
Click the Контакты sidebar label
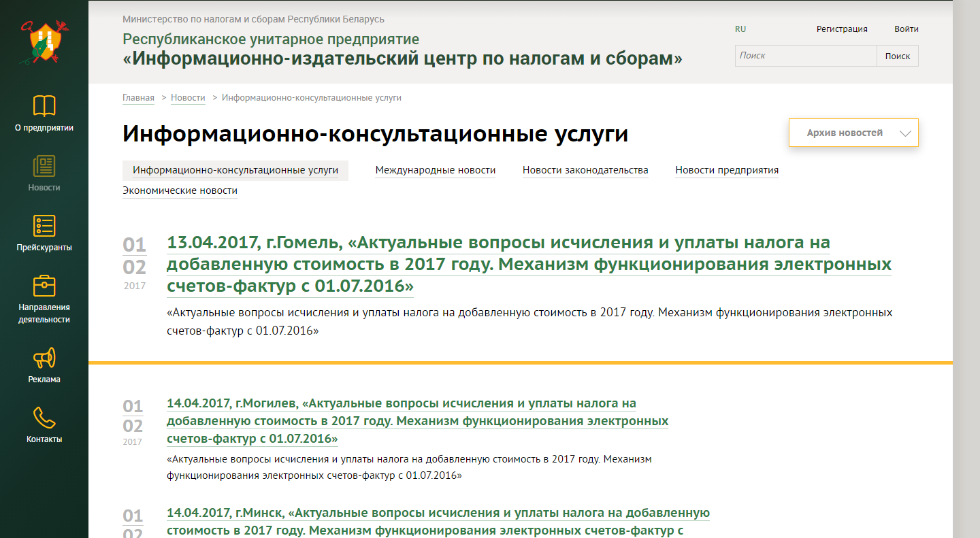(x=44, y=439)
